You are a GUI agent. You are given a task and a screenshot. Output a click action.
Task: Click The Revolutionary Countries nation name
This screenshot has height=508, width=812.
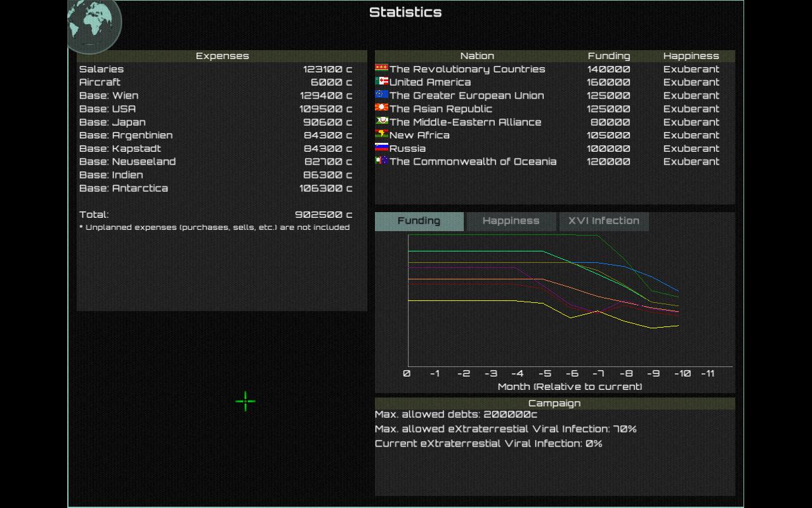468,69
